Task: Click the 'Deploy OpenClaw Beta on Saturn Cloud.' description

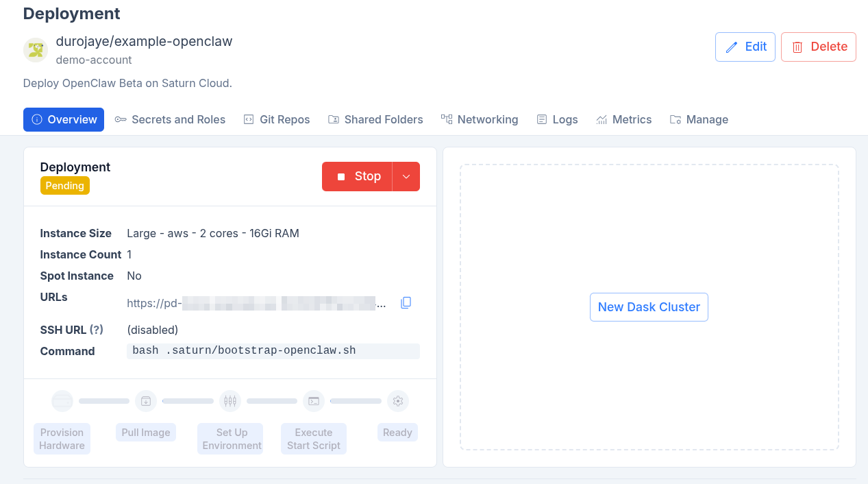Action: 127,84
